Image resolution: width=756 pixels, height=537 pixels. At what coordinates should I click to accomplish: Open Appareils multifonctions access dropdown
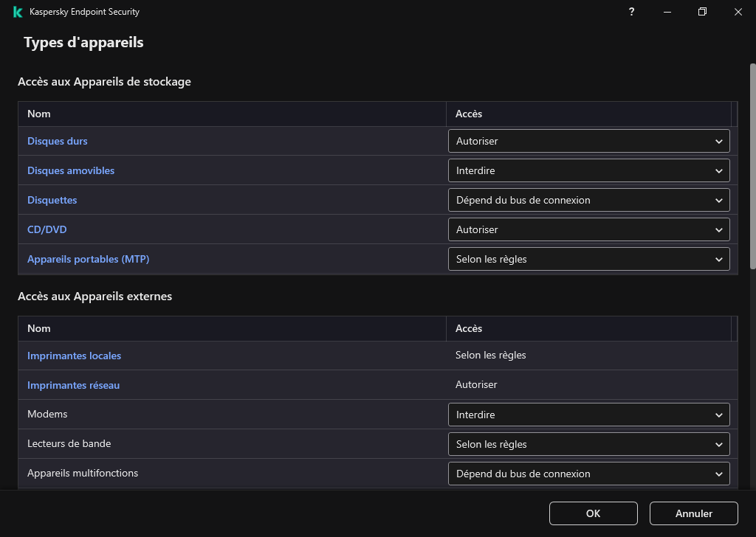click(588, 474)
